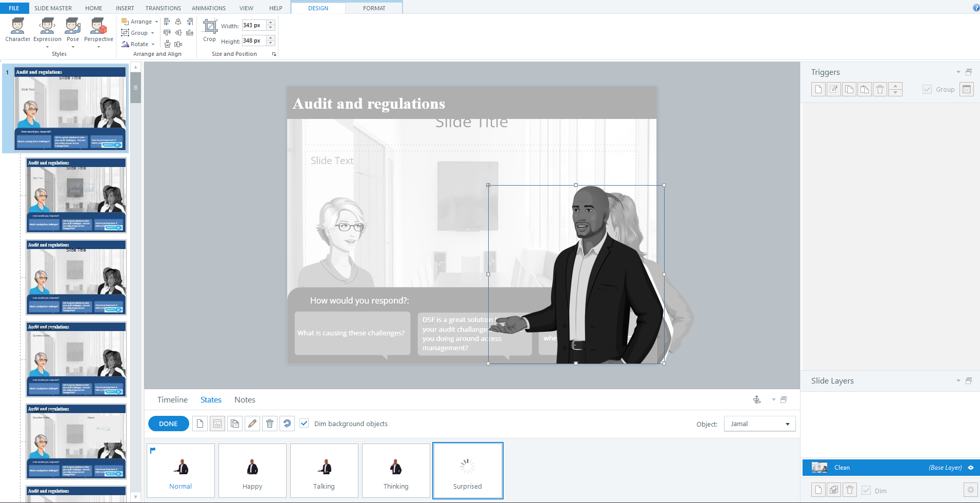Viewport: 980px width, 503px height.
Task: Open the Character style gallery
Action: click(x=17, y=30)
